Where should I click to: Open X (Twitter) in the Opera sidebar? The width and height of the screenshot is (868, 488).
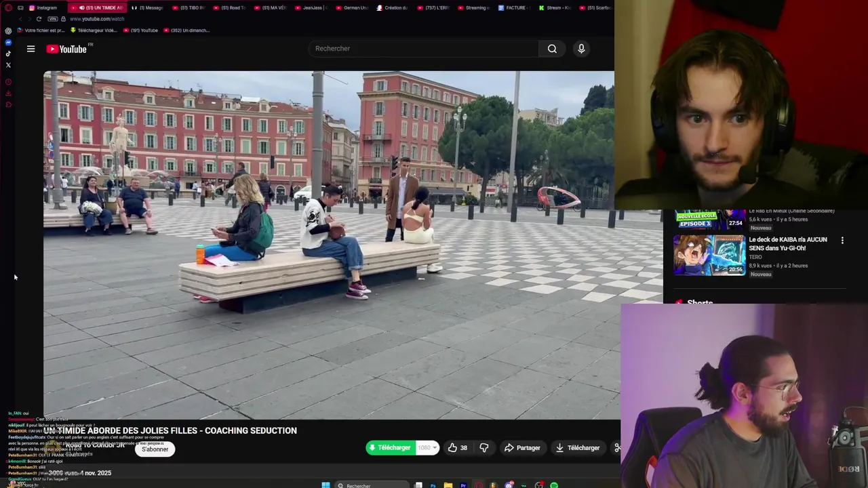(8, 65)
